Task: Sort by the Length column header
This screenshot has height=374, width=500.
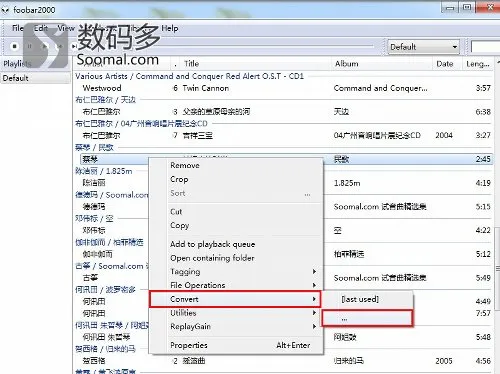Action: coord(477,64)
